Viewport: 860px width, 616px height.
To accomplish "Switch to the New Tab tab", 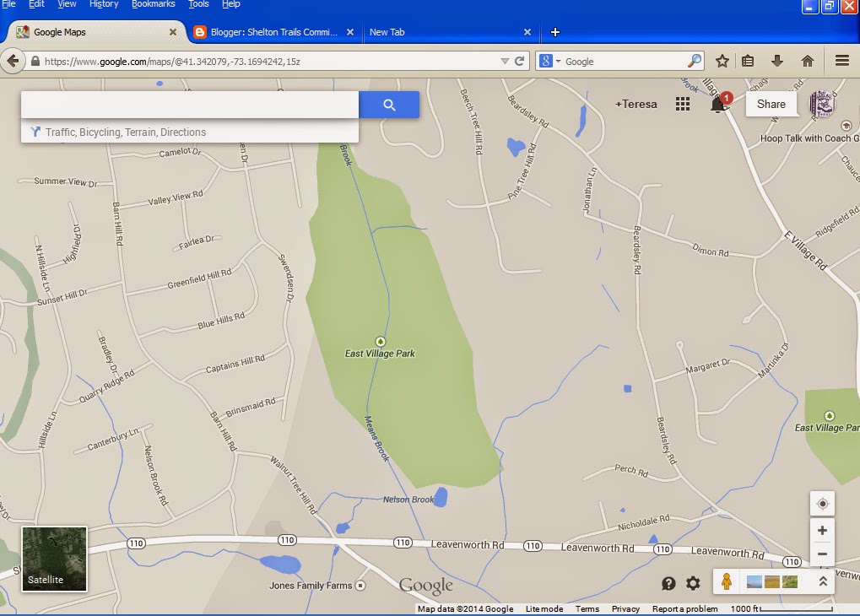I will (x=387, y=32).
